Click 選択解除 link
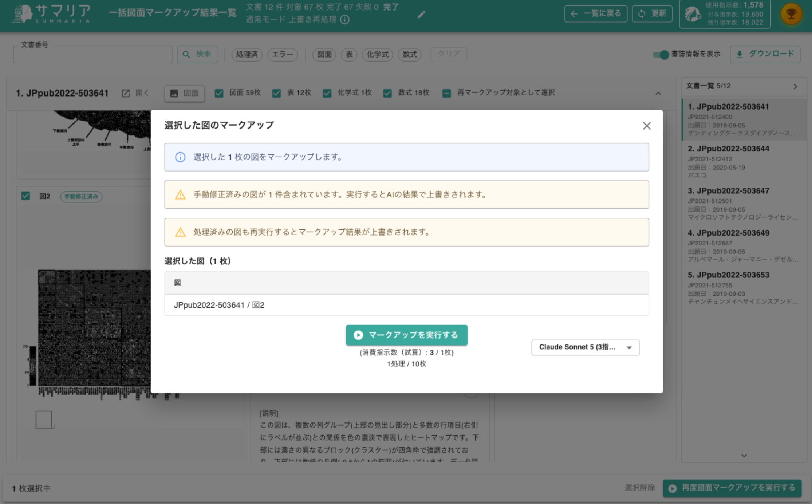Image resolution: width=812 pixels, height=504 pixels. click(639, 488)
